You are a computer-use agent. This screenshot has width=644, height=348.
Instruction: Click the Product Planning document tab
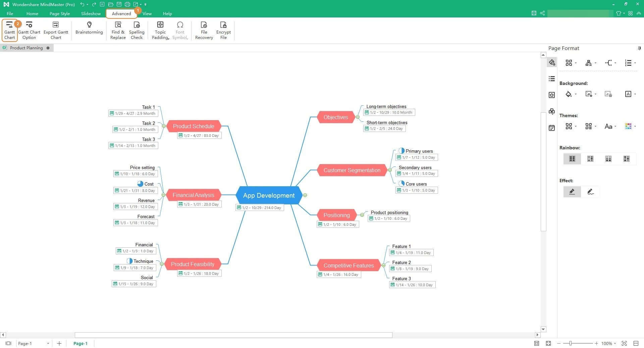coord(26,48)
